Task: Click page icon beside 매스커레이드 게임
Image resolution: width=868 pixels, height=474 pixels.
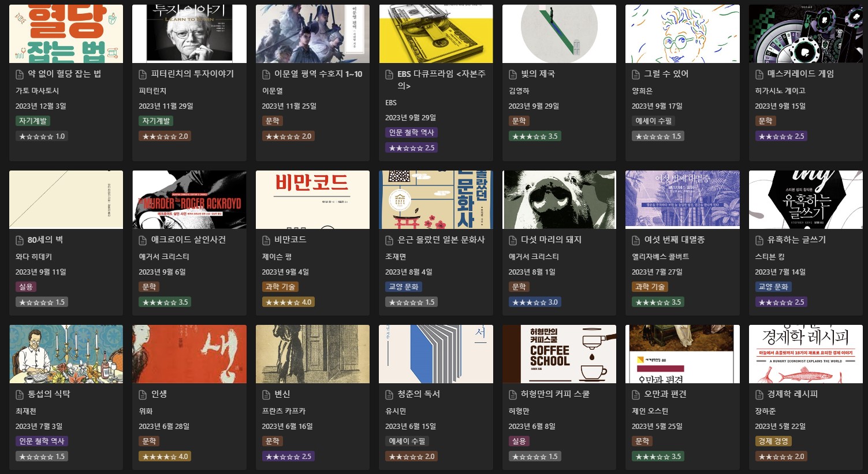Action: coord(759,74)
